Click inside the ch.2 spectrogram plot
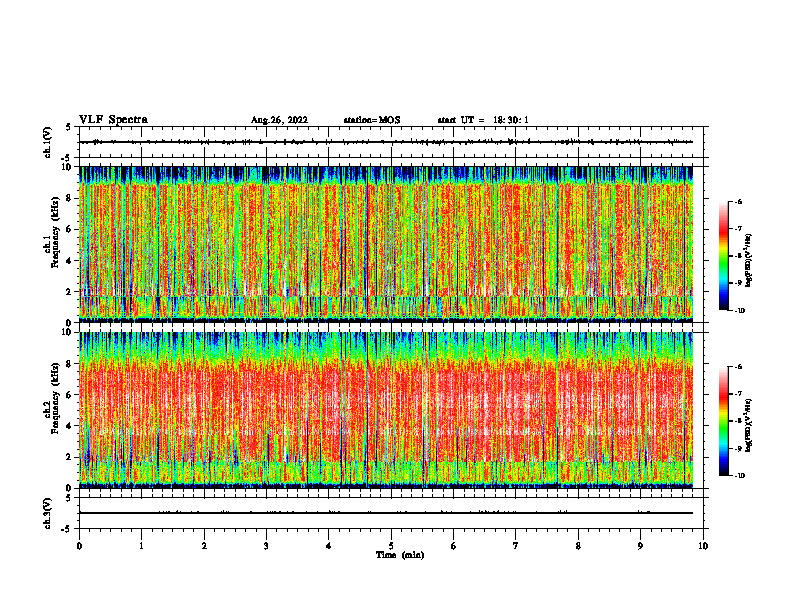The image size is (792, 612). 386,410
